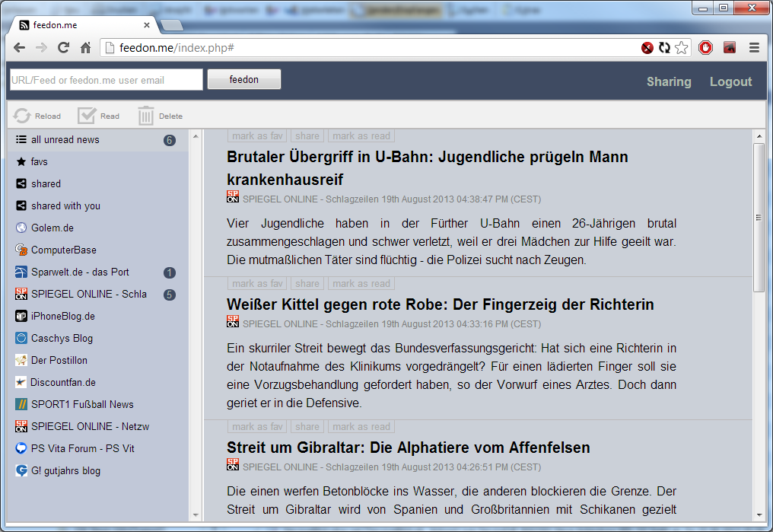
Task: Click the sidebar scroll up arrow
Action: pos(196,136)
